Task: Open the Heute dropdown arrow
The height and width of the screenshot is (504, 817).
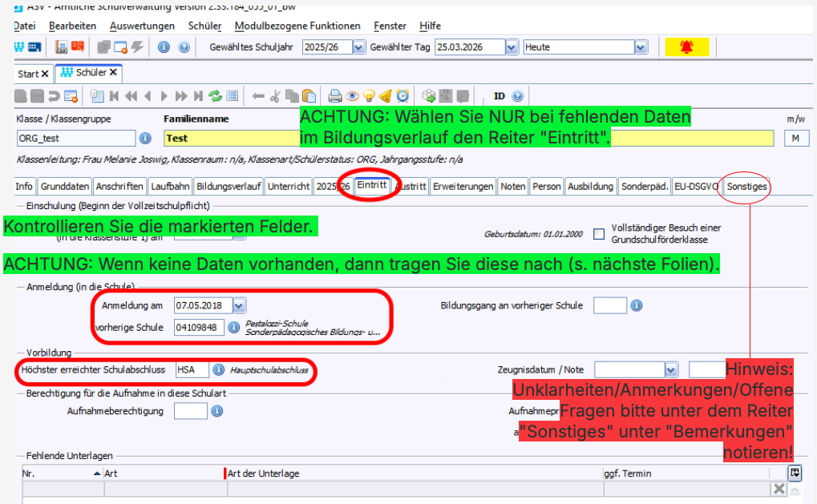Action: (641, 47)
